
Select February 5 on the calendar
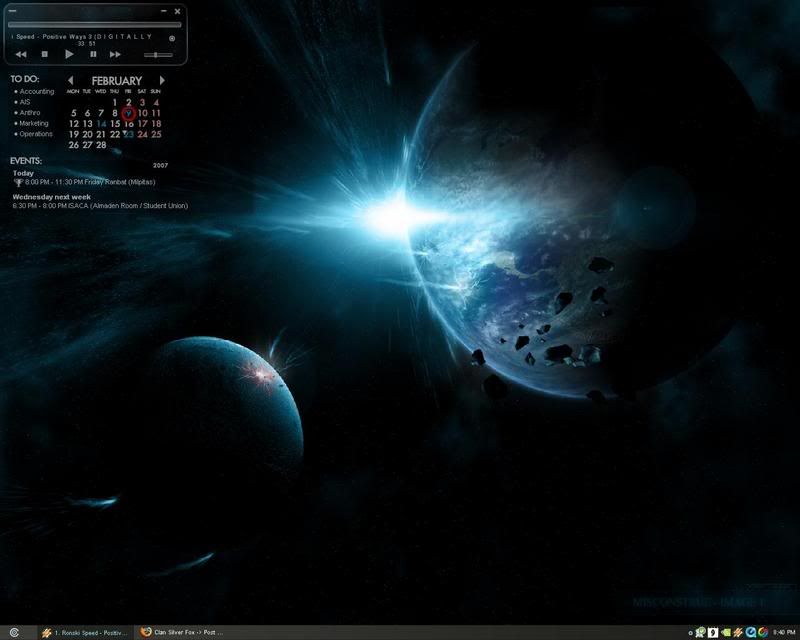73,113
